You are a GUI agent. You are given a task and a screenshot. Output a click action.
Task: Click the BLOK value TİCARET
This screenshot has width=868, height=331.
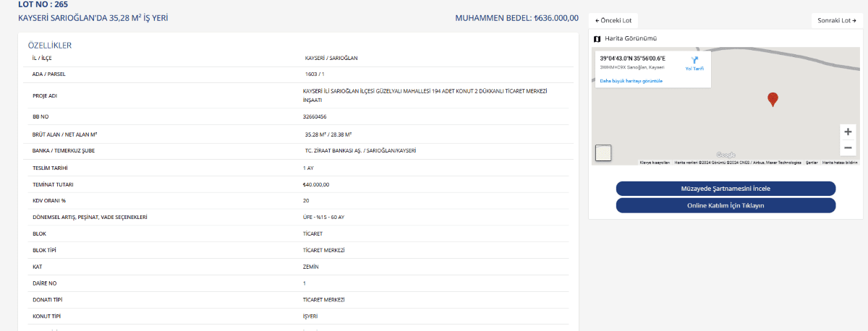[x=312, y=233]
